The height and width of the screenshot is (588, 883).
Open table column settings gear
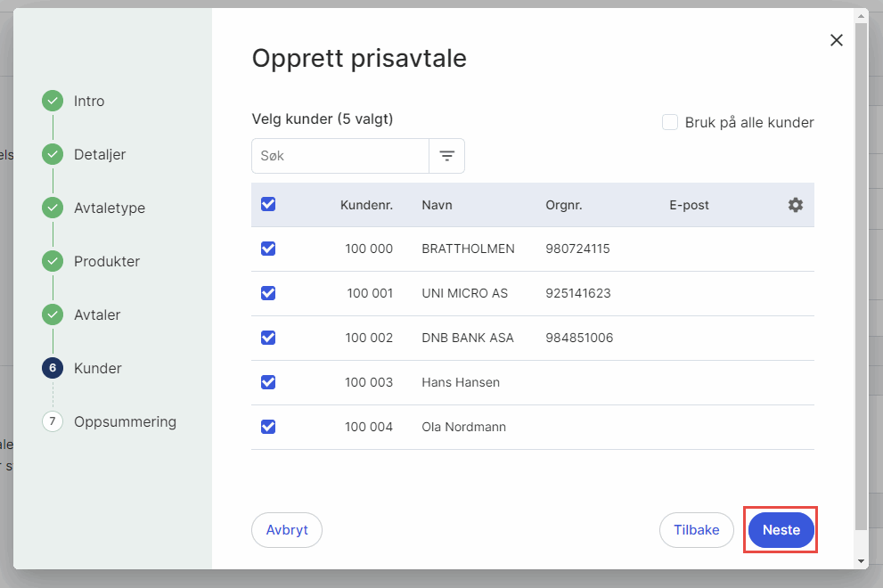coord(795,205)
